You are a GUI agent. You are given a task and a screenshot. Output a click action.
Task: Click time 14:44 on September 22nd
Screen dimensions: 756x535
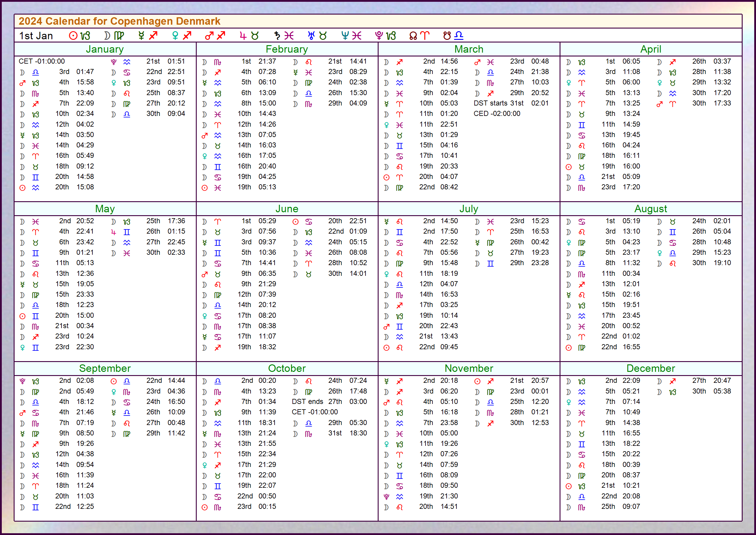[x=176, y=380]
